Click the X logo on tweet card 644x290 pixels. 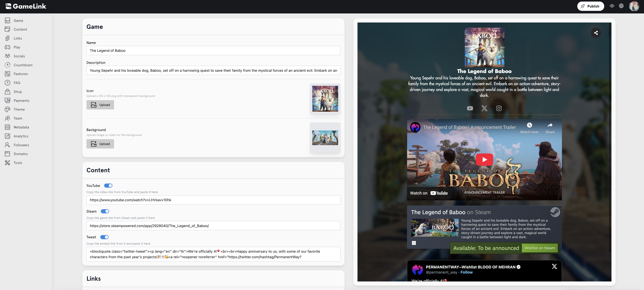554,266
